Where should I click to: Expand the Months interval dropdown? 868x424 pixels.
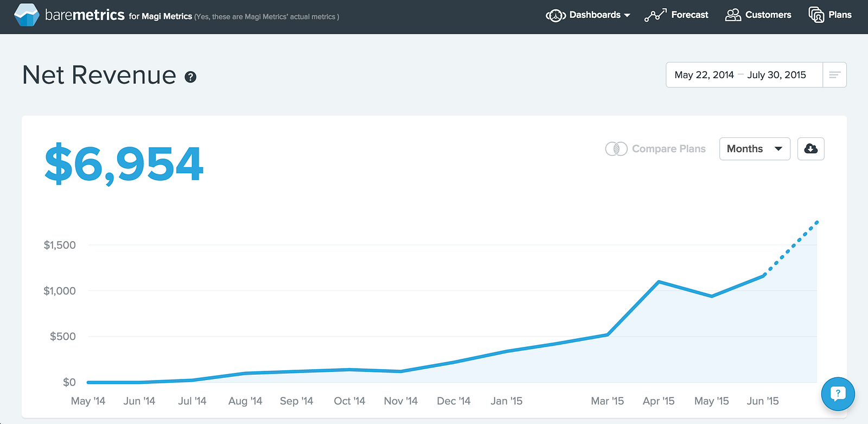754,149
